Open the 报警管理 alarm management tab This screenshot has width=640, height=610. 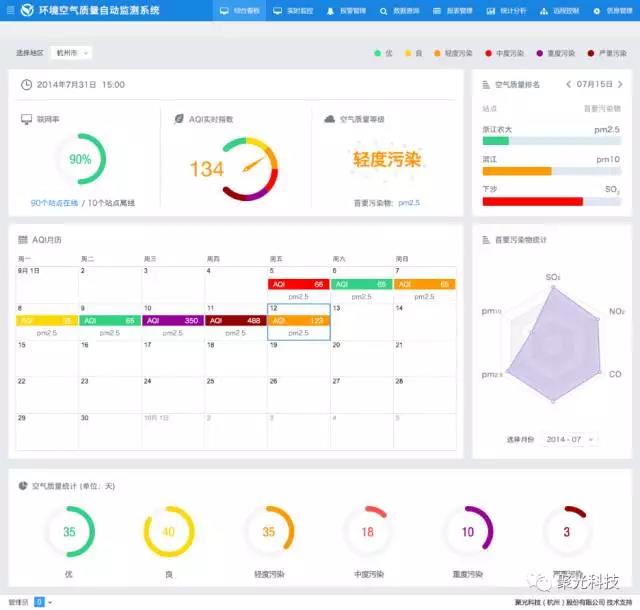[346, 11]
